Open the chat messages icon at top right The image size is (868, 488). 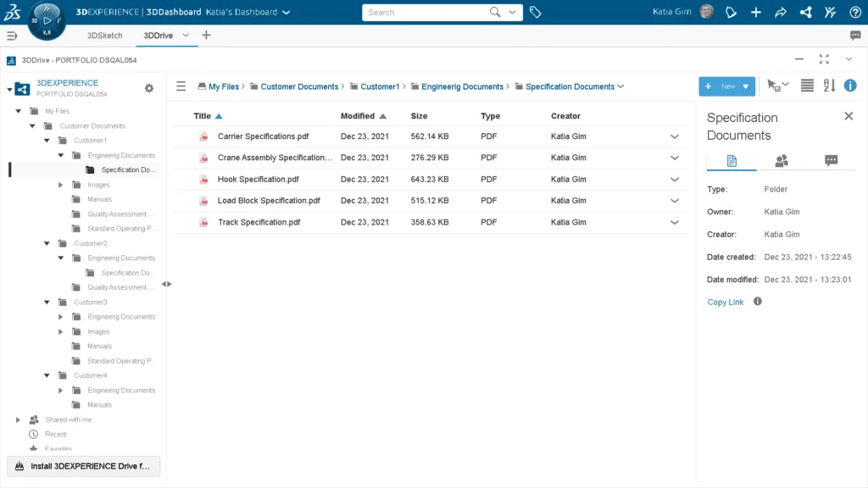pos(855,36)
